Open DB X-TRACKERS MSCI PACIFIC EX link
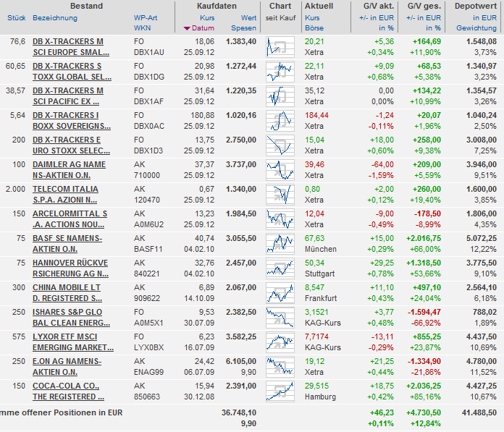This screenshot has height=432, width=504. [x=68, y=96]
